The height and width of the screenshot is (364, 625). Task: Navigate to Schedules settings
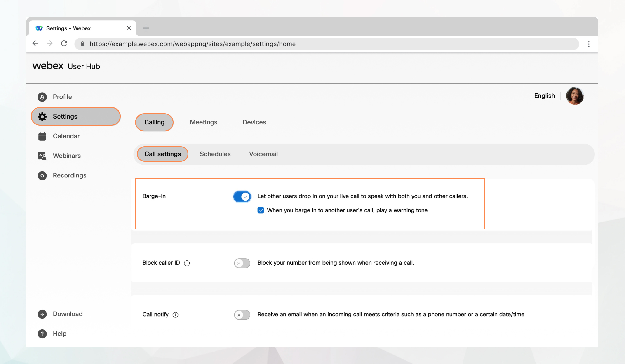click(x=215, y=153)
